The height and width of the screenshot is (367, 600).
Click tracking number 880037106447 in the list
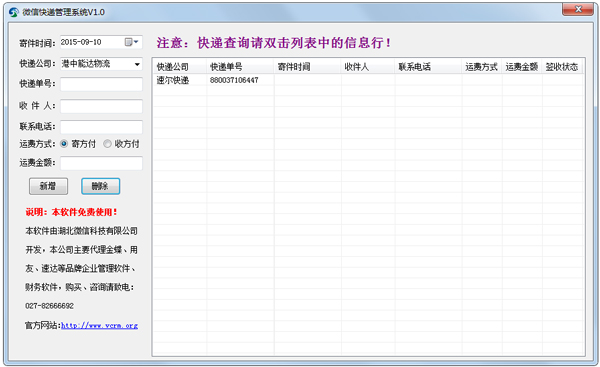pyautogui.click(x=234, y=80)
